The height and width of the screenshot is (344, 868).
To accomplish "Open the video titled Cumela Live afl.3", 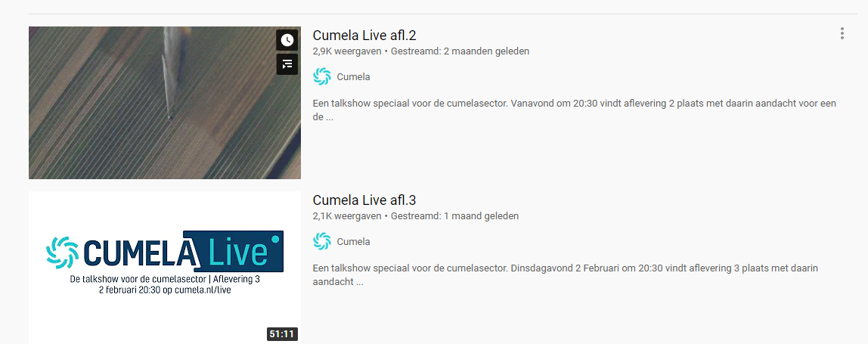I will (364, 200).
